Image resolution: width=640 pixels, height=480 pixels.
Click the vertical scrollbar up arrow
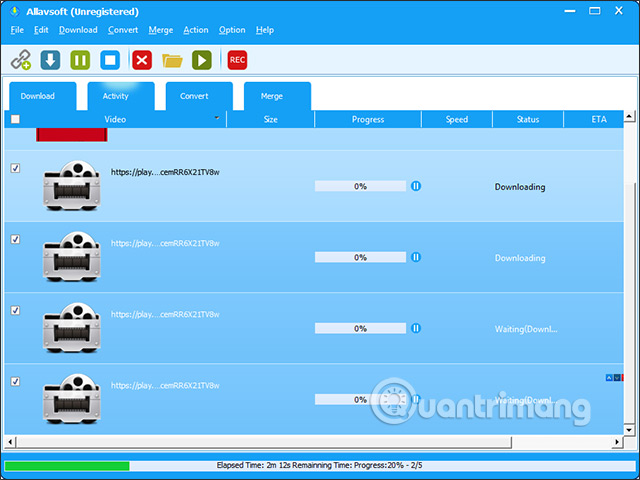point(629,115)
